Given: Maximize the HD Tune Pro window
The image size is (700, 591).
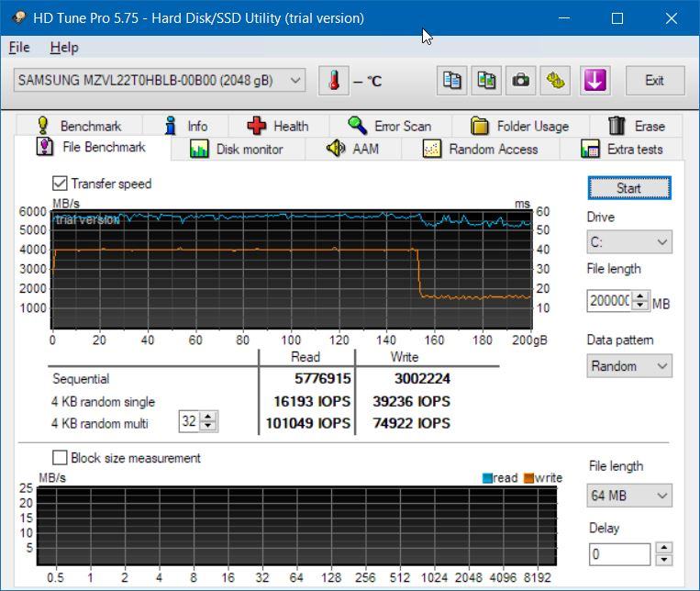Looking at the screenshot, I should click(617, 17).
